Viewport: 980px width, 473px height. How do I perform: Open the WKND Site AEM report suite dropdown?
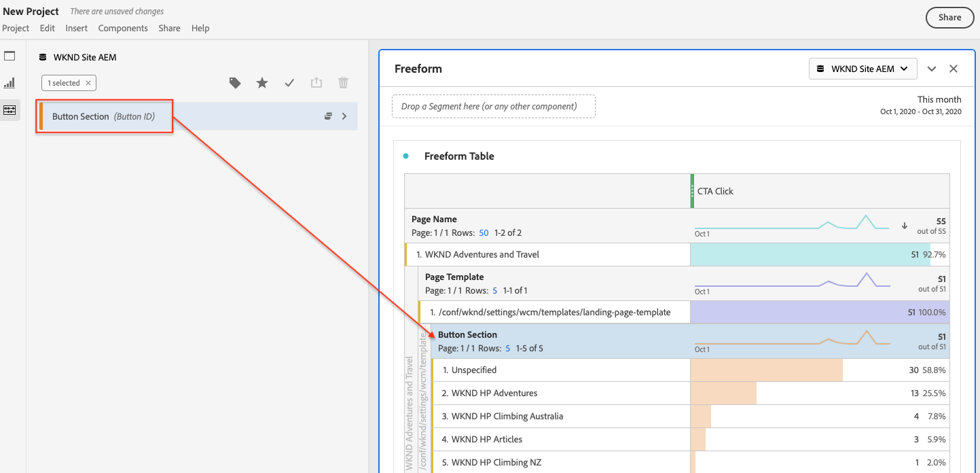tap(863, 69)
